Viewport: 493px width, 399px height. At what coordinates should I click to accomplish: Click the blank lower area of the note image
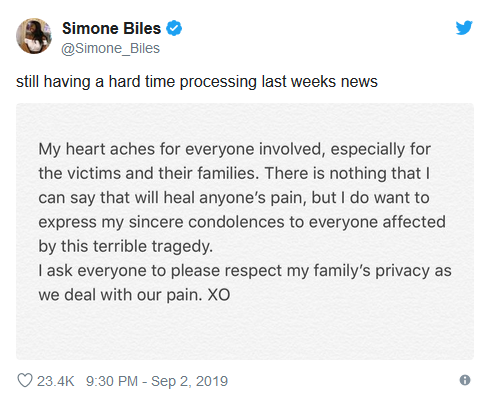(x=245, y=332)
